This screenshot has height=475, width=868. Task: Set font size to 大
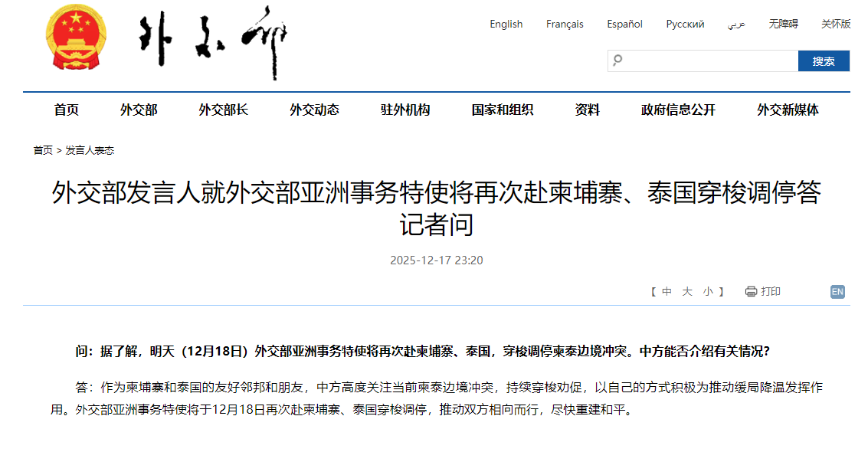click(687, 291)
